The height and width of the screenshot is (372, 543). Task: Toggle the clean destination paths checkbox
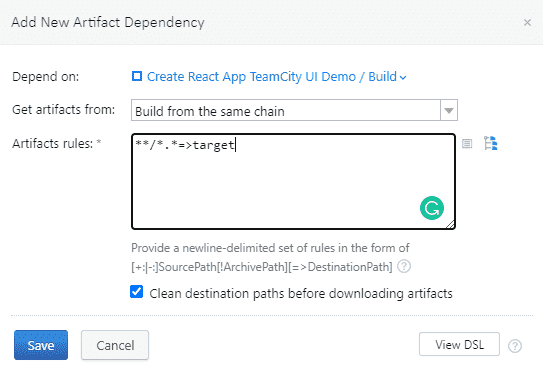click(136, 292)
